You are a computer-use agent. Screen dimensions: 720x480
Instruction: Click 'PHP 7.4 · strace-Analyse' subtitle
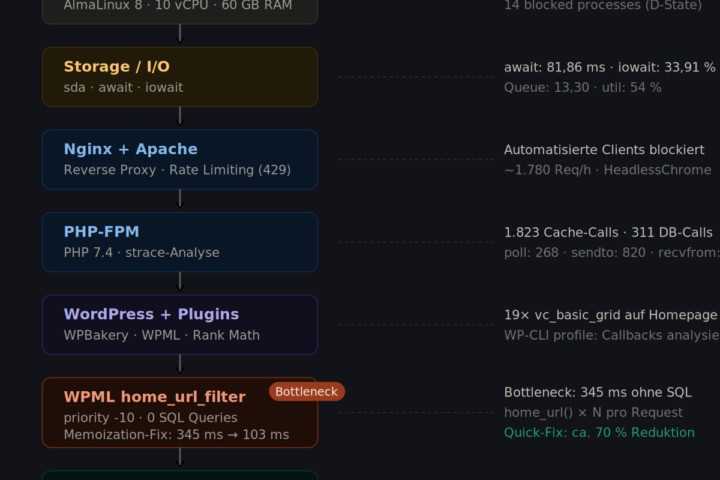coord(141,253)
